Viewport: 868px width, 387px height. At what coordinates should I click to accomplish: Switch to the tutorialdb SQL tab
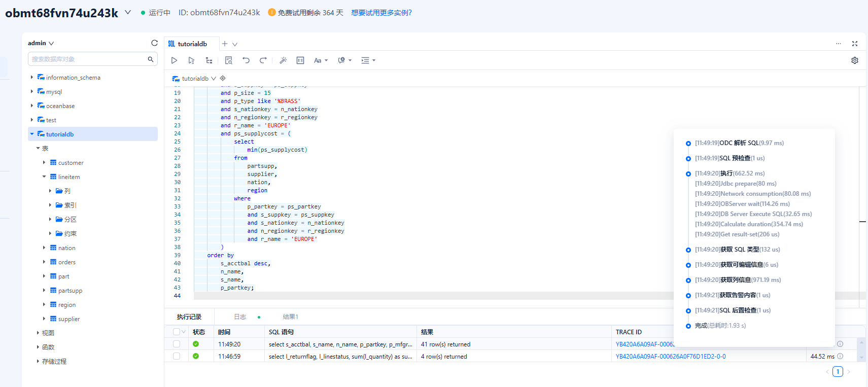192,44
